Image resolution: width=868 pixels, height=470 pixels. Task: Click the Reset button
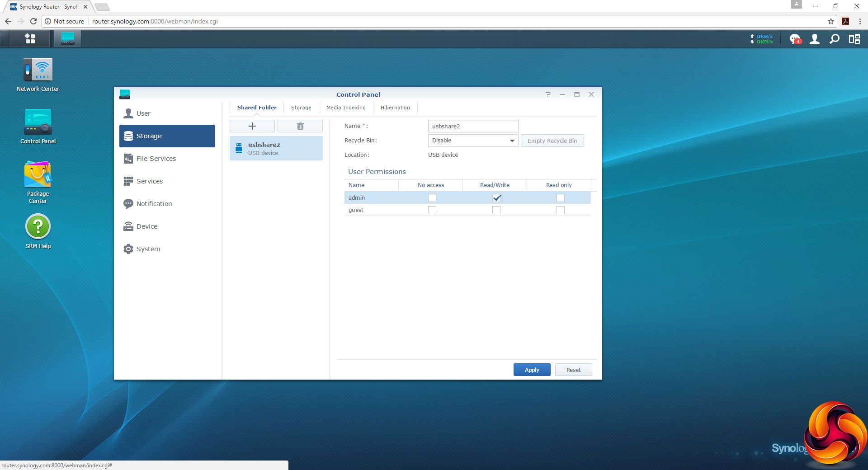pyautogui.click(x=573, y=370)
